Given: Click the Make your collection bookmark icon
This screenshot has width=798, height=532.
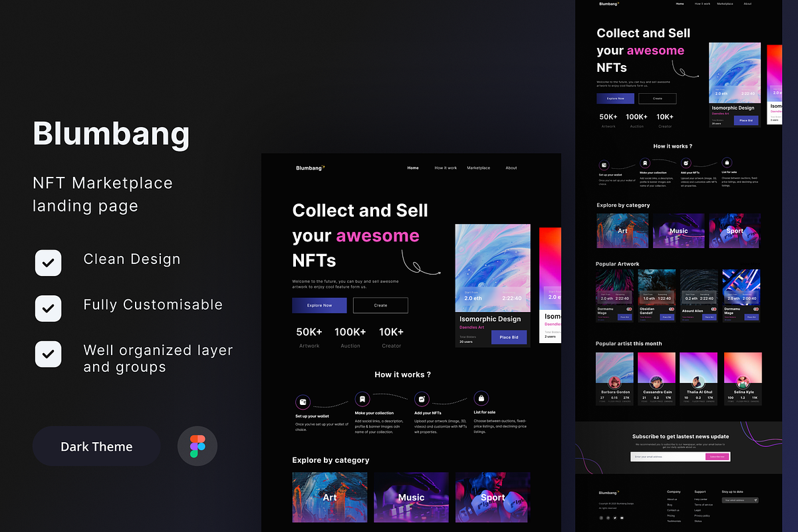Looking at the screenshot, I should pyautogui.click(x=362, y=398).
